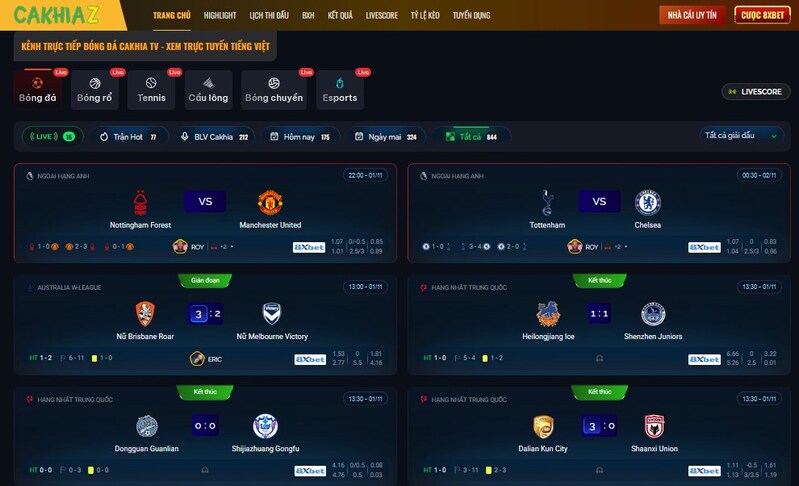Open the Tennis sport category icon
799x486 pixels.
click(151, 83)
